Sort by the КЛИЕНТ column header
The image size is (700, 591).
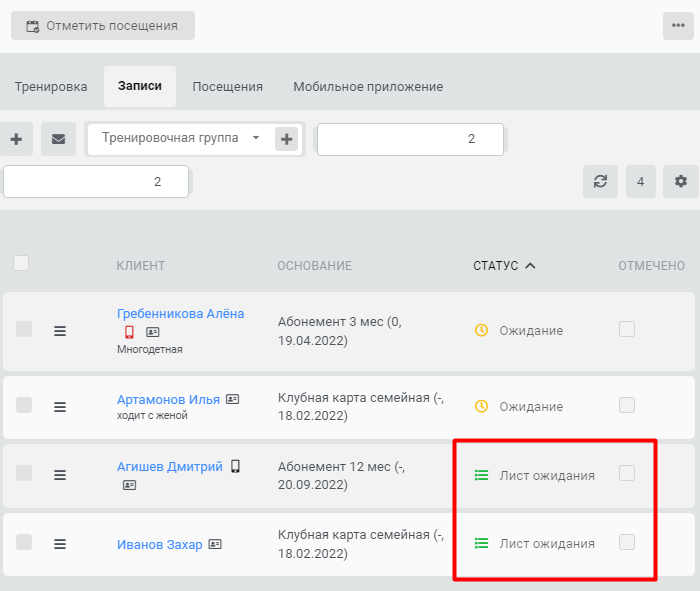(x=141, y=266)
